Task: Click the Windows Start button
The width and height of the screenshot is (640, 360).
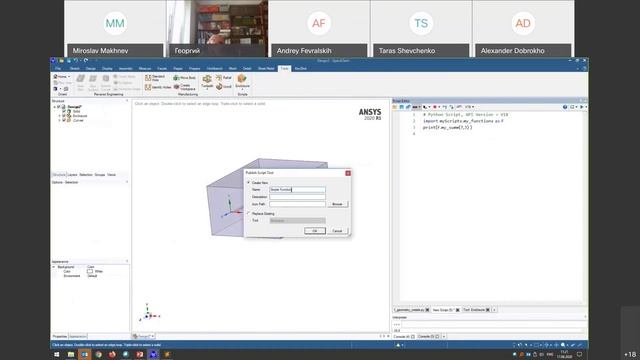Action: [57, 354]
